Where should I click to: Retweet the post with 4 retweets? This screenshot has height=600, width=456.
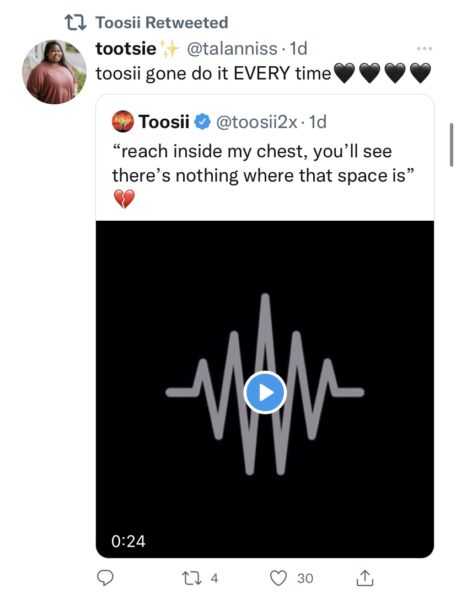[192, 578]
